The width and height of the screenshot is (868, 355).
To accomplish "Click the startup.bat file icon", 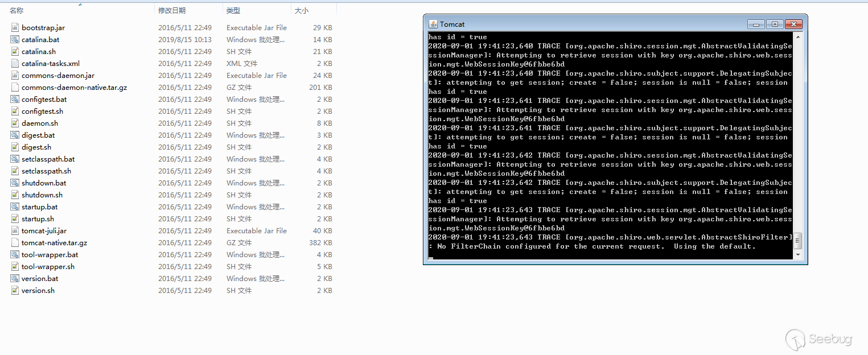I will (15, 207).
